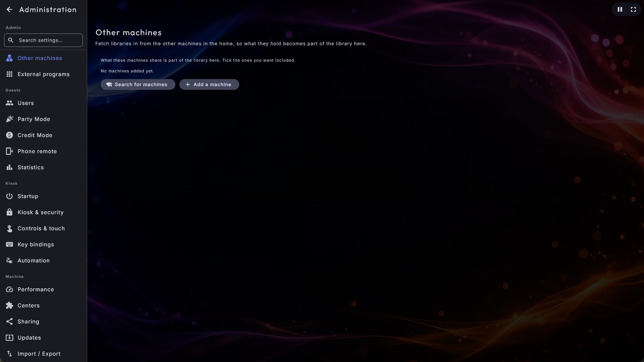Open the External programs menu label
This screenshot has width=644, height=362.
point(44,74)
